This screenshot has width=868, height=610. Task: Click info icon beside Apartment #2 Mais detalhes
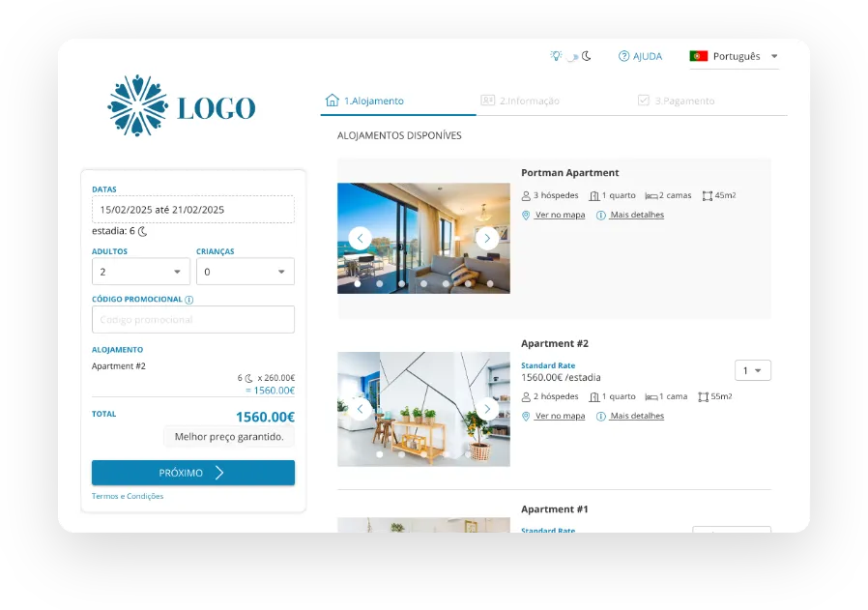(x=600, y=417)
